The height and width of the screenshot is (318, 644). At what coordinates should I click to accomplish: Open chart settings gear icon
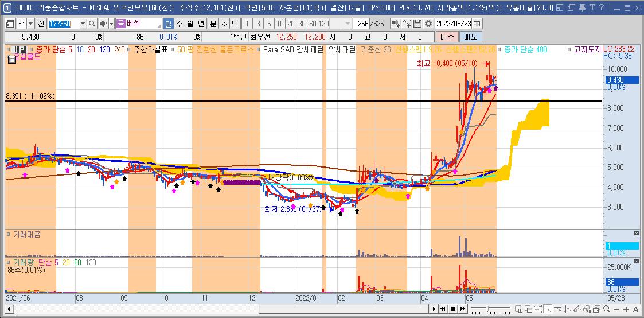pyautogui.click(x=428, y=24)
